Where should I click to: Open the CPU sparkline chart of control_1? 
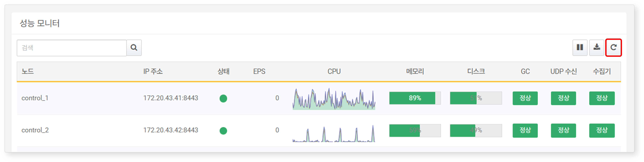coord(334,99)
